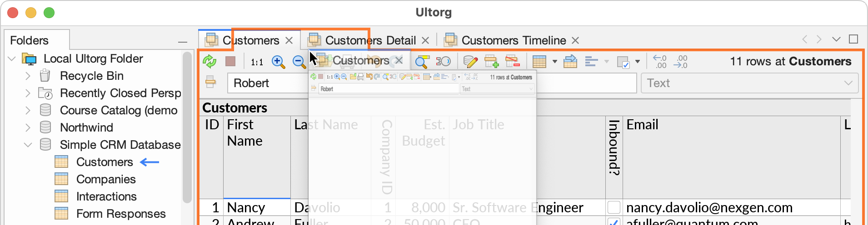Click the Inbound? column header
868x225 pixels.
[x=614, y=157]
